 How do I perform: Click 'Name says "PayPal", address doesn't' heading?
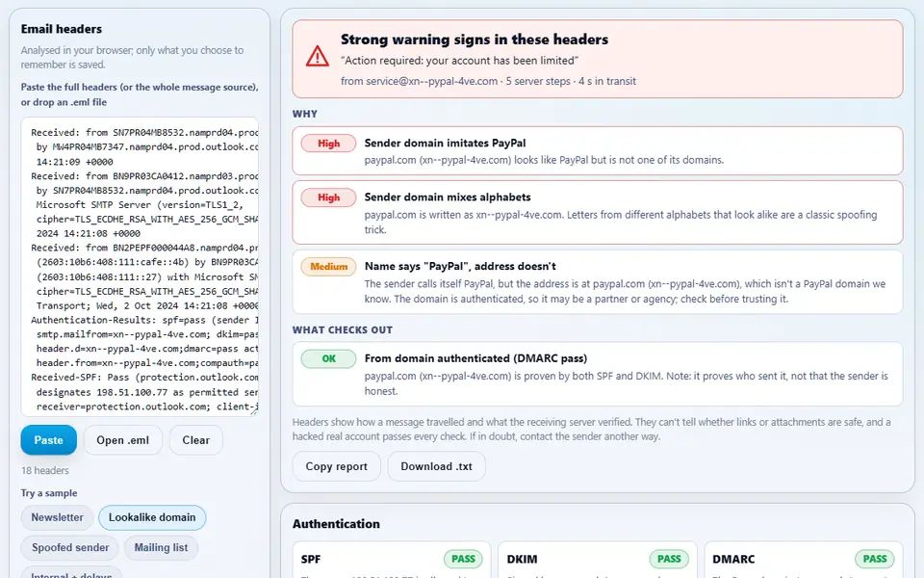point(460,266)
